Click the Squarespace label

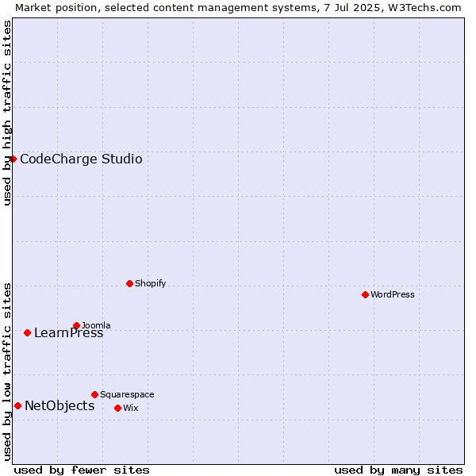pyautogui.click(x=127, y=394)
